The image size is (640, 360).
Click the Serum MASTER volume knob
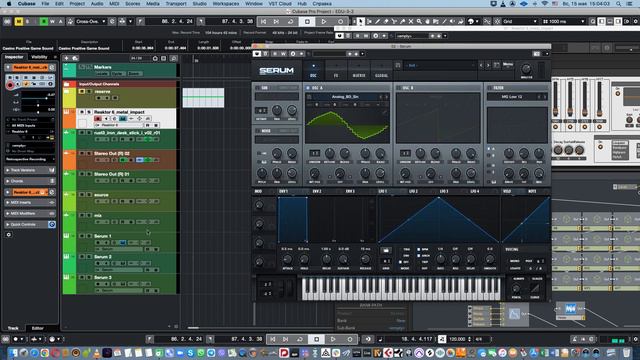coord(526,69)
